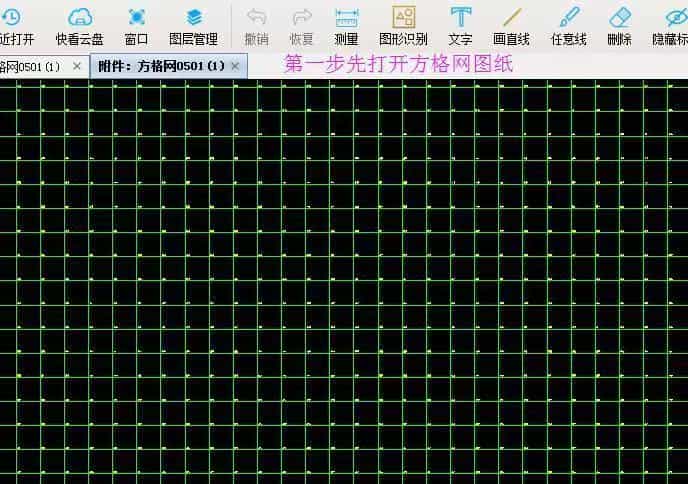Select the 窗口 window zoom tool
The width and height of the screenshot is (688, 484).
coord(136,25)
